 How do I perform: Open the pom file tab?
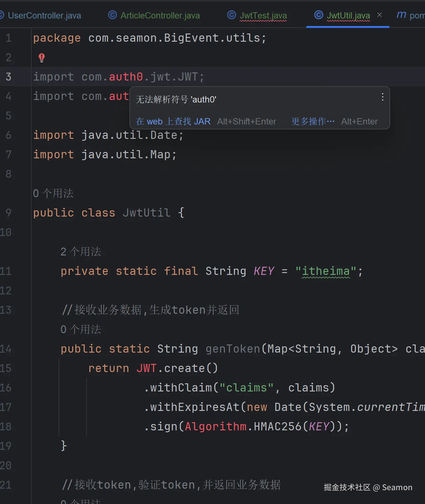(x=411, y=15)
